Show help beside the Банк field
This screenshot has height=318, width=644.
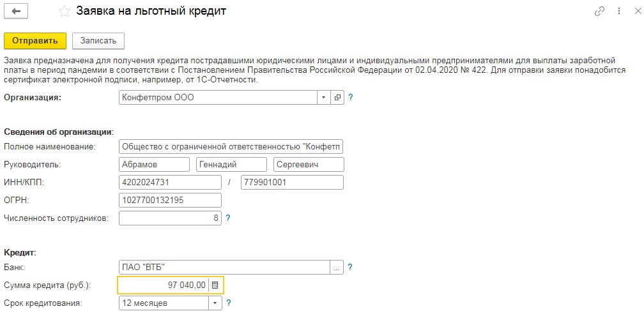tap(350, 268)
